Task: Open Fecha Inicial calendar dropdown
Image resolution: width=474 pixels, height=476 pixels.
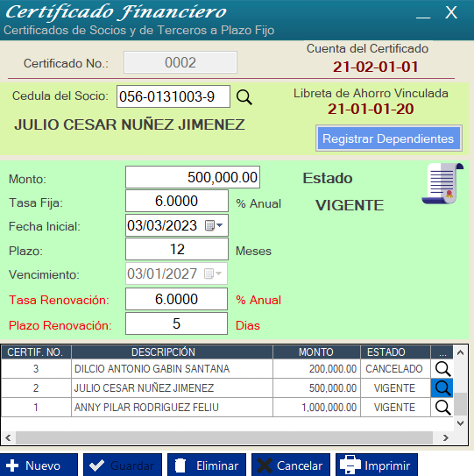Action: click(215, 225)
